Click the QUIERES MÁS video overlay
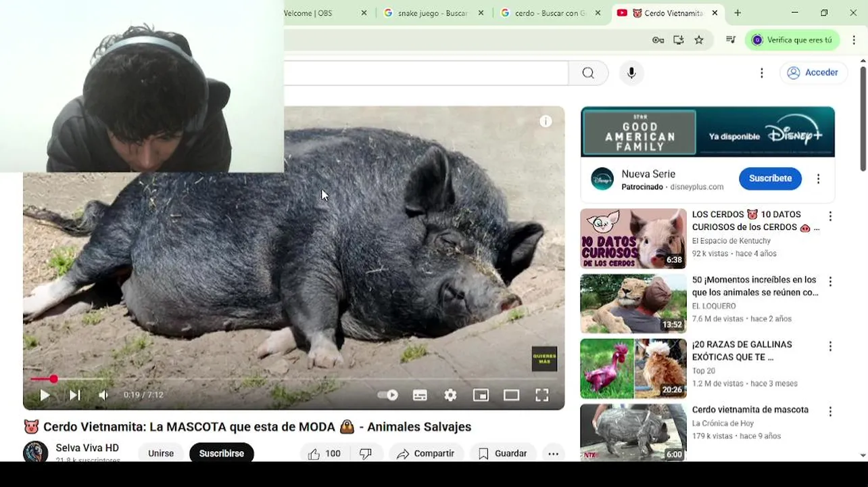Image resolution: width=868 pixels, height=487 pixels. click(544, 359)
